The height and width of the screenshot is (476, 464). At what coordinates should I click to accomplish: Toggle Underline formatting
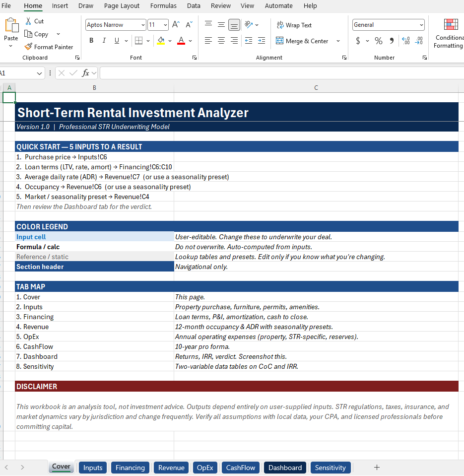117,41
